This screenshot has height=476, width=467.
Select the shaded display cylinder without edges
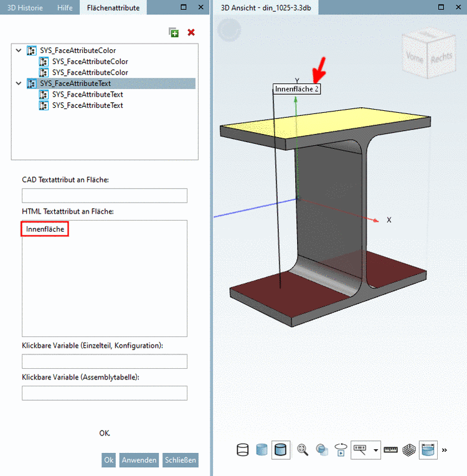tap(262, 450)
